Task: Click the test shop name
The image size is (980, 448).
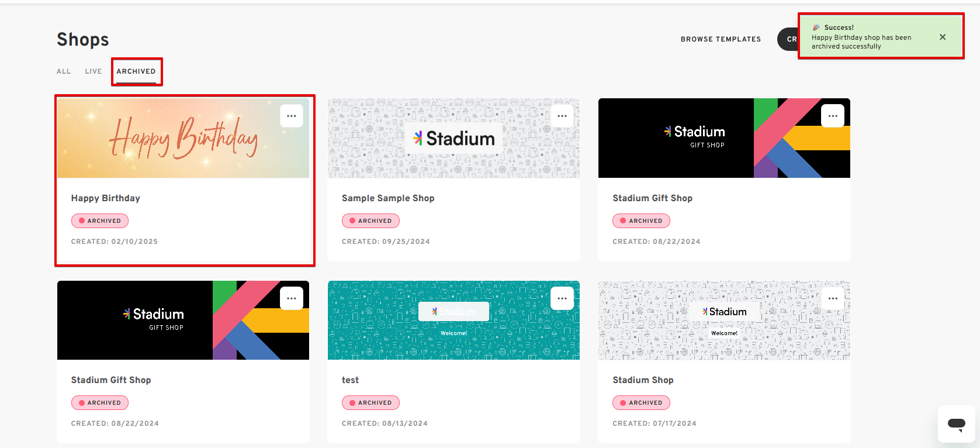Action: tap(350, 380)
